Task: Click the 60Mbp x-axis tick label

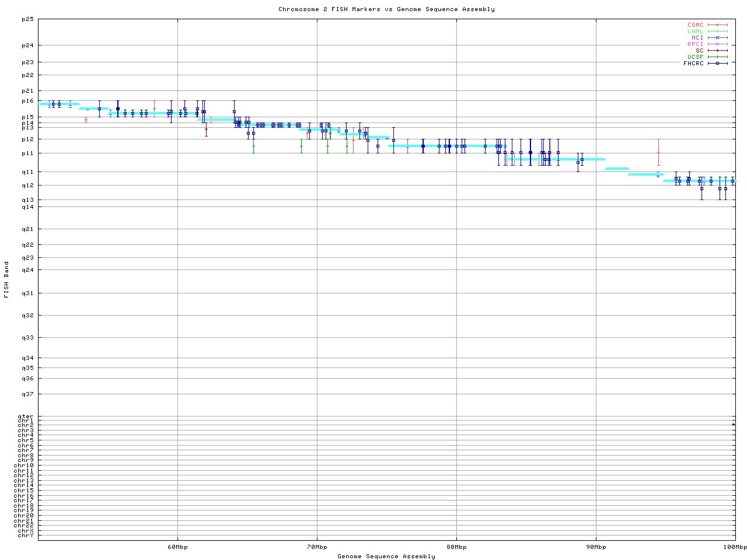Action: coord(177,547)
